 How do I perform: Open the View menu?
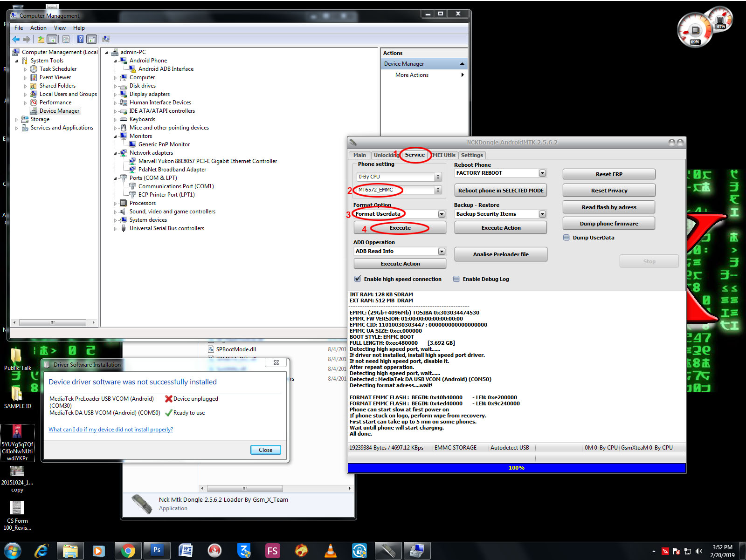point(60,28)
